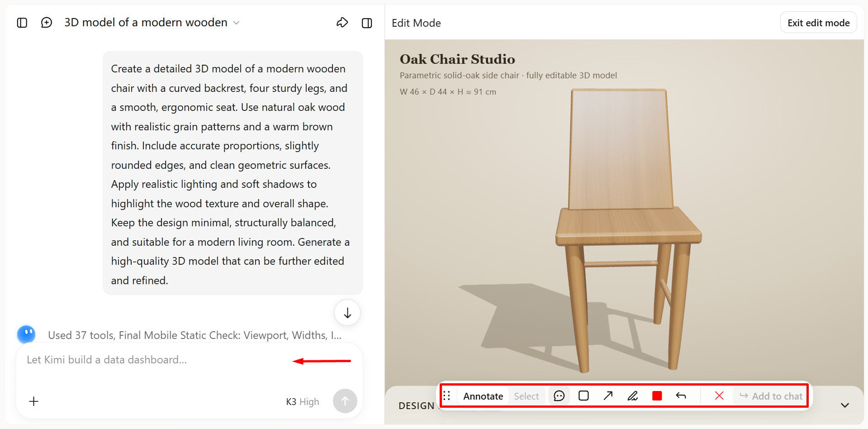Select the comment bubble annotation tool

coord(559,396)
